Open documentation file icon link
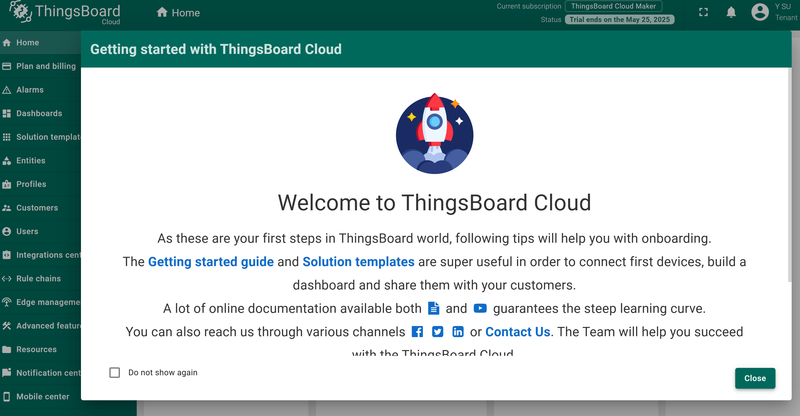Image resolution: width=800 pixels, height=416 pixels. (433, 308)
